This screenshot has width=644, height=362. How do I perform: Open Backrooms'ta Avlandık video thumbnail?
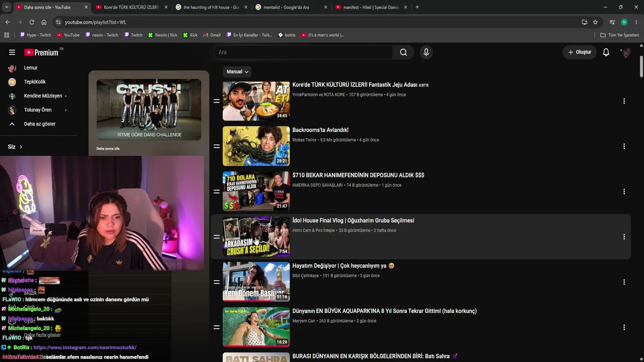[x=256, y=146]
